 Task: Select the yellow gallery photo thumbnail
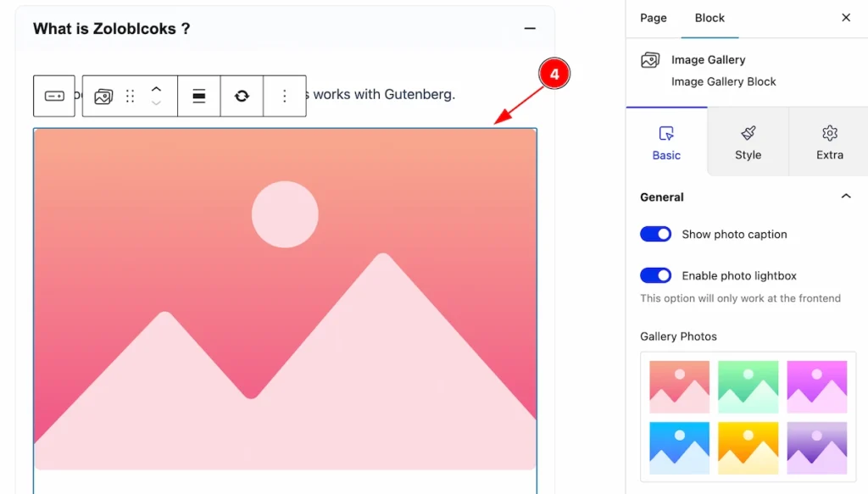coord(748,448)
